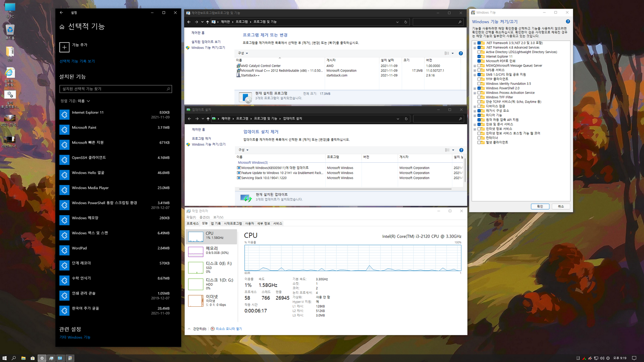Image resolution: width=644 pixels, height=362 pixels.
Task: Switch to the 서비스 tab in Task Manager
Action: (x=277, y=223)
